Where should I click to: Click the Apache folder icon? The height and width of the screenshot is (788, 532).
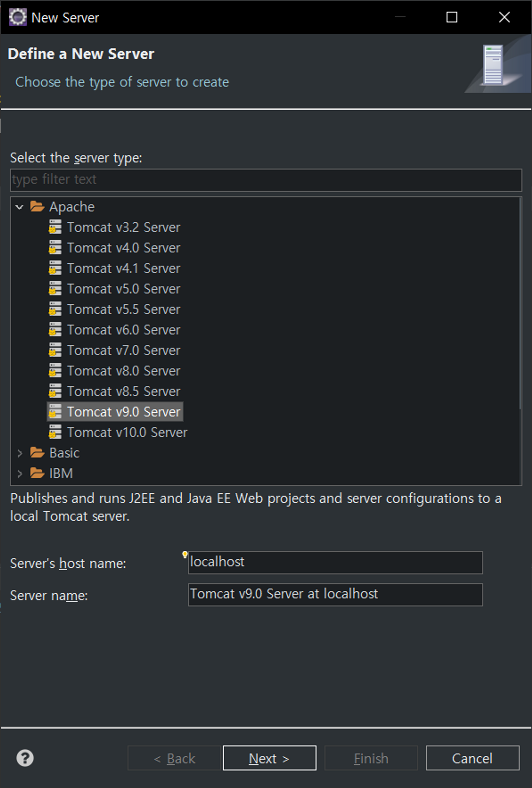tap(37, 206)
